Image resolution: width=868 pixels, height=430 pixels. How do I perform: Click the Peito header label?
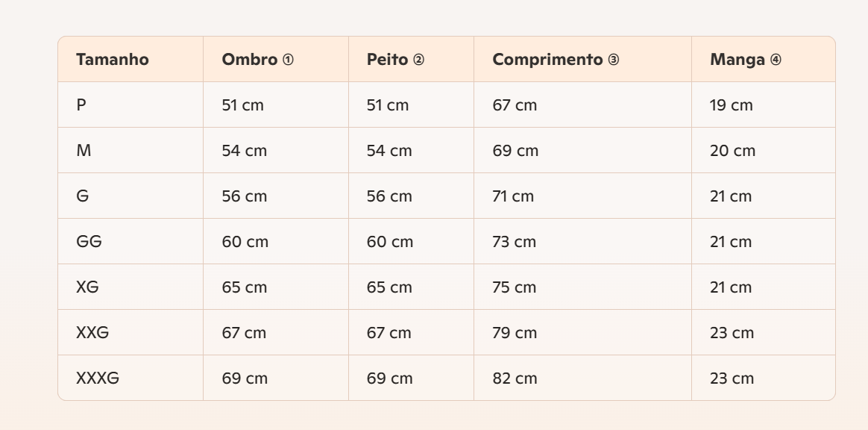click(x=388, y=59)
